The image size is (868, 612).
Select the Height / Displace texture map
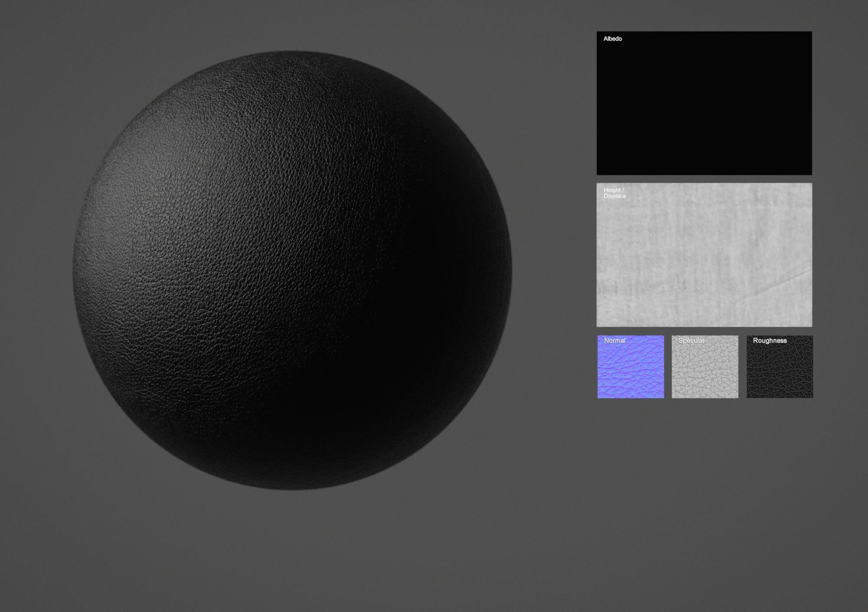(704, 255)
